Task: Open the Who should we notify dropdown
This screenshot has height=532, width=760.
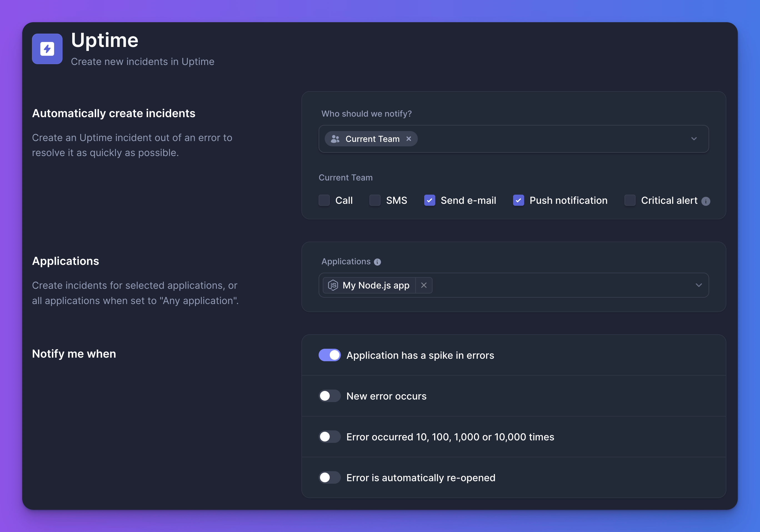Action: (694, 139)
